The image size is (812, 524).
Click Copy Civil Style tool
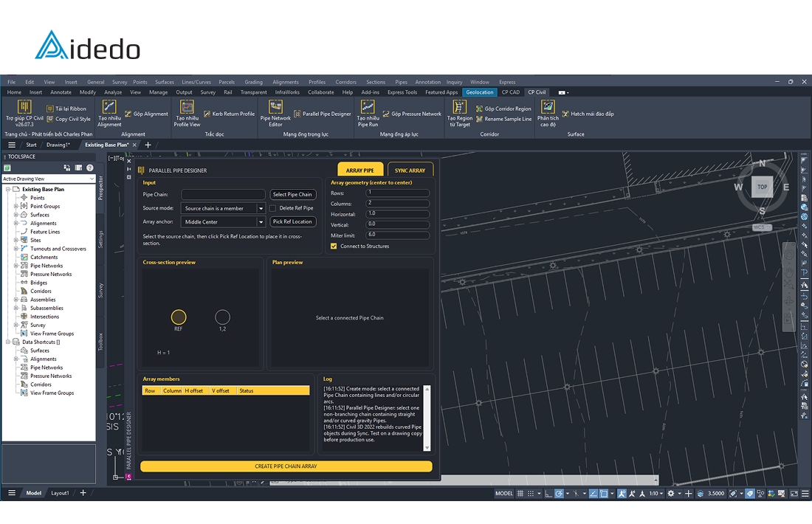[x=69, y=119]
